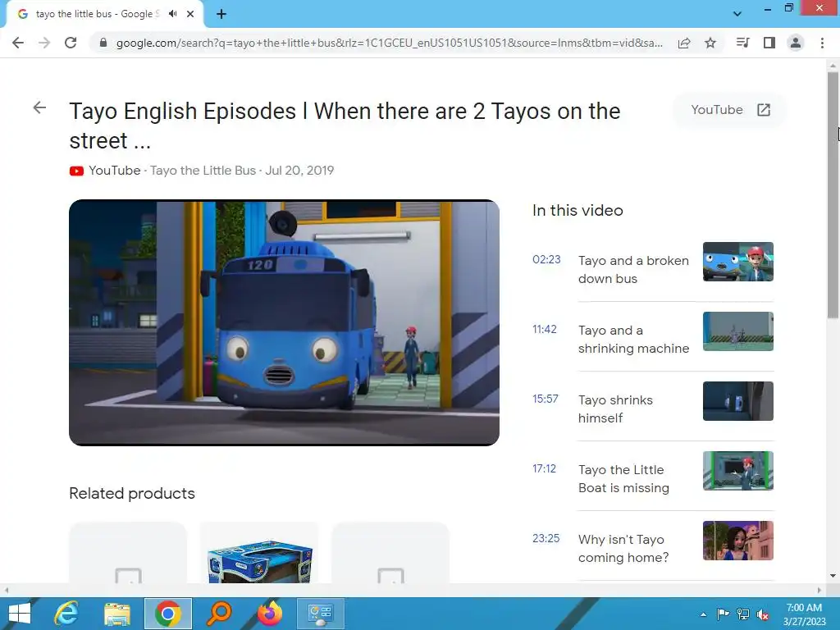Open thumbnail for Little Boat chapter
The width and height of the screenshot is (840, 630).
[738, 470]
